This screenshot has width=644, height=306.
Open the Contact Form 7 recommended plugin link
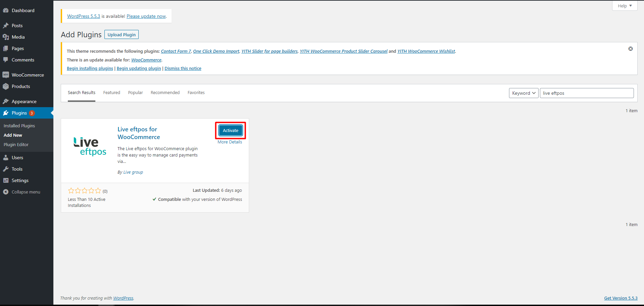pos(176,51)
